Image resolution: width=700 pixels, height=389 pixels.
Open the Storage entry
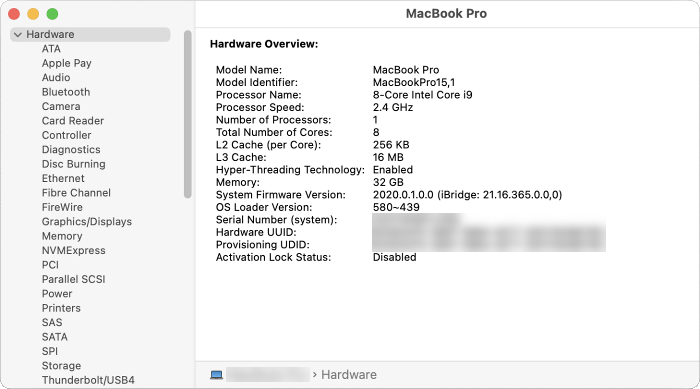coord(61,365)
